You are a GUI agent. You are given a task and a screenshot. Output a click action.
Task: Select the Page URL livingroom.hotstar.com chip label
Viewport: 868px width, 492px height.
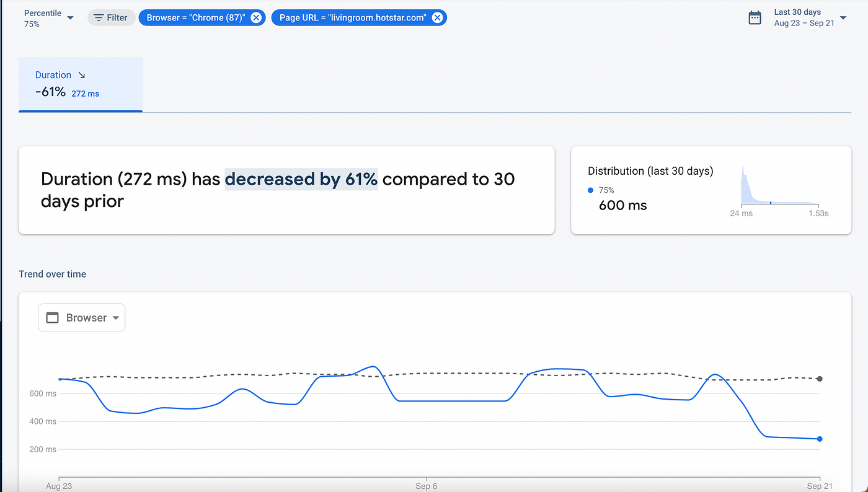tap(352, 18)
